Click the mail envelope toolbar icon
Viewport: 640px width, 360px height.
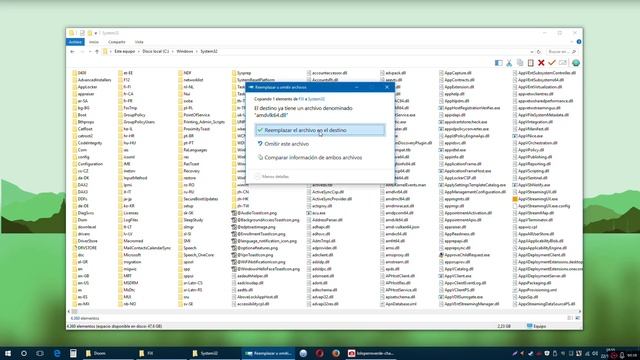(x=563, y=63)
